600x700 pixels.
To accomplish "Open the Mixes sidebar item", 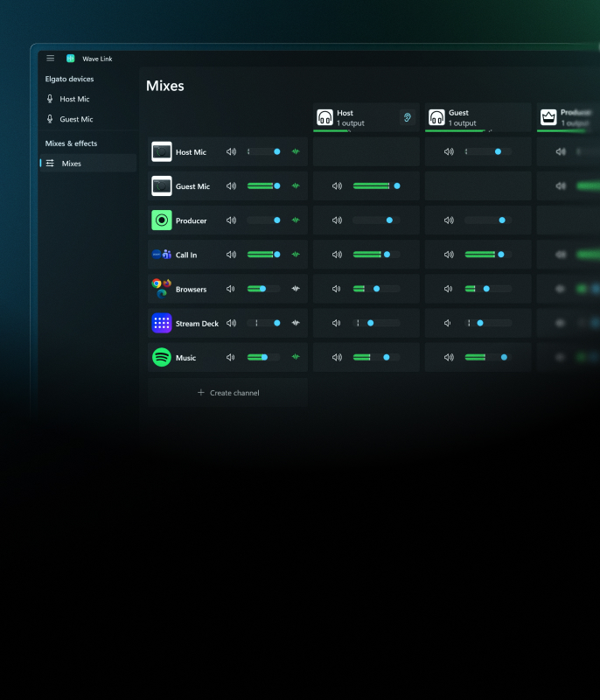I will click(x=87, y=164).
